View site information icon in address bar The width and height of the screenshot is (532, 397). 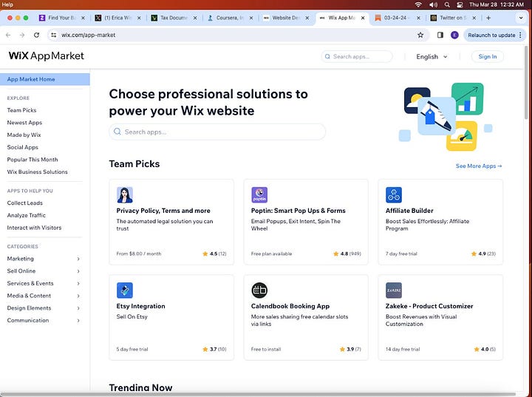[x=54, y=35]
